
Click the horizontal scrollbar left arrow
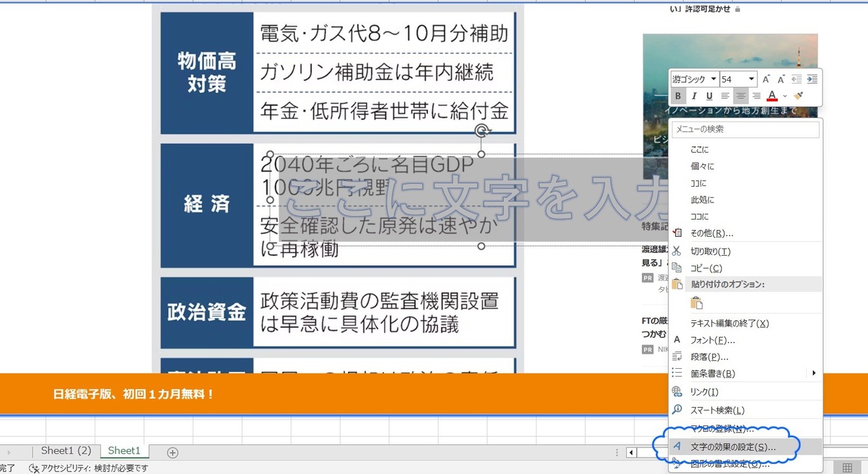tap(631, 452)
